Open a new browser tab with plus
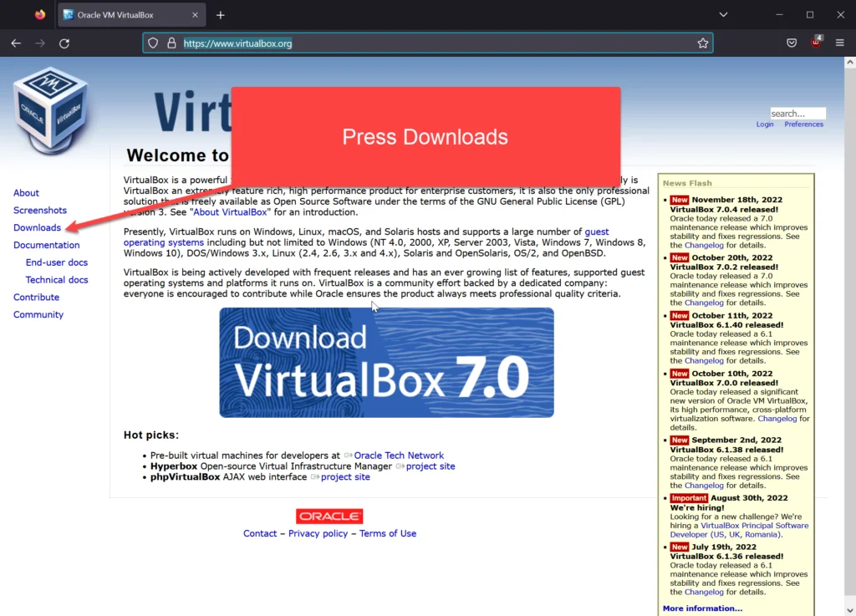The height and width of the screenshot is (616, 856). pyautogui.click(x=219, y=14)
